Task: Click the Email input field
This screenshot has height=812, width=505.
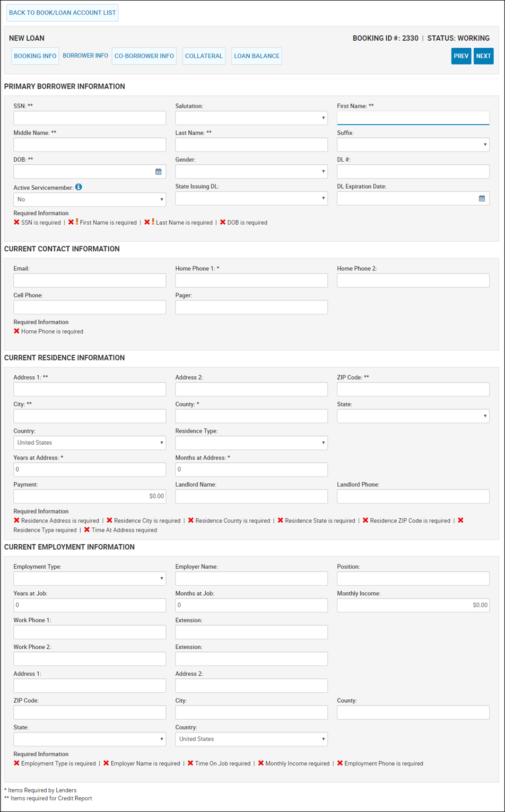Action: tap(90, 280)
